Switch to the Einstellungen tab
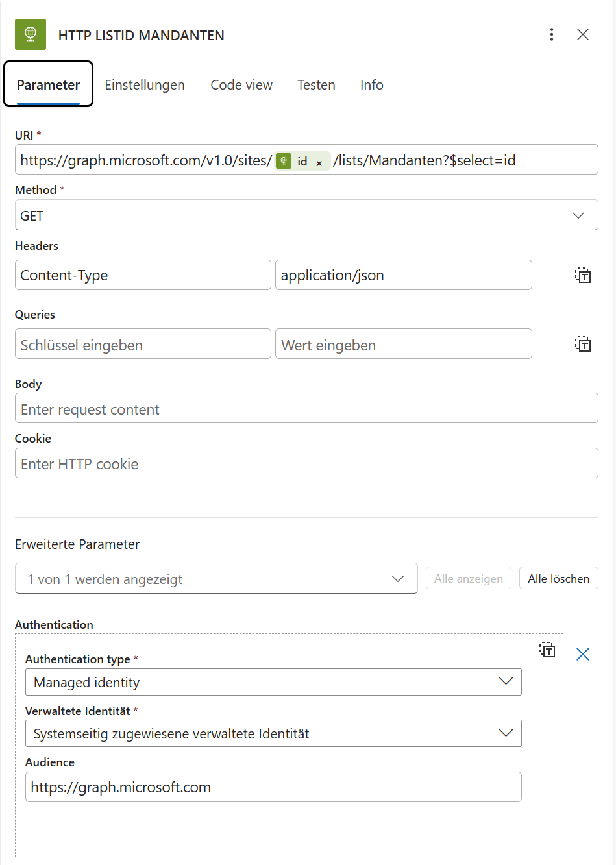This screenshot has height=865, width=616. click(144, 84)
